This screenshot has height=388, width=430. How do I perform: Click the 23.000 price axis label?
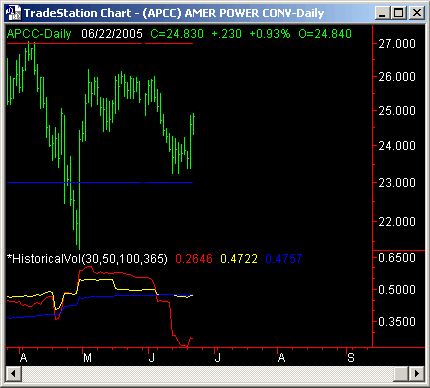click(397, 183)
